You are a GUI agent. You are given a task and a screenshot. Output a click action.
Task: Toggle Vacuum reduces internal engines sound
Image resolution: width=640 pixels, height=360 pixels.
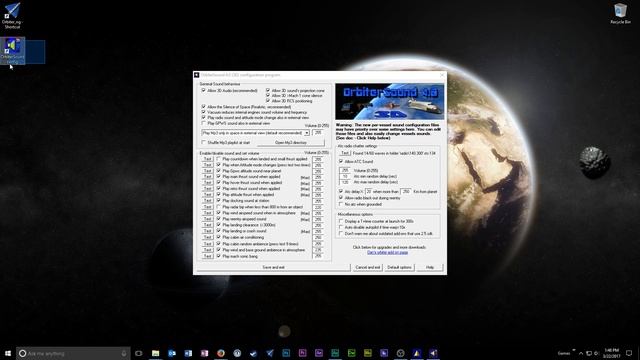pyautogui.click(x=203, y=112)
